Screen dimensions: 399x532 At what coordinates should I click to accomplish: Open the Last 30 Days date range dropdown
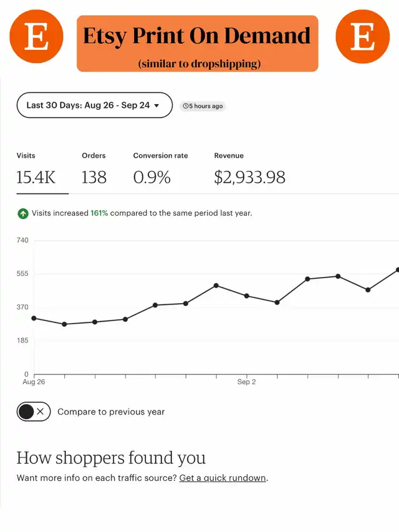(94, 105)
